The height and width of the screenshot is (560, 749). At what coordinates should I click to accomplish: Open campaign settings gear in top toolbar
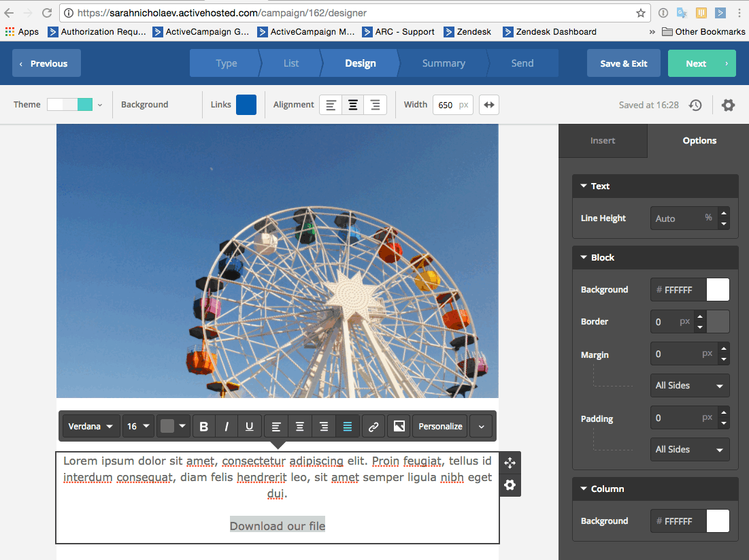coord(728,105)
